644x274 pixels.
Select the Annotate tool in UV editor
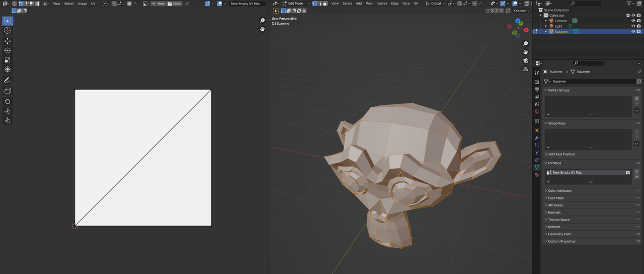click(8, 81)
